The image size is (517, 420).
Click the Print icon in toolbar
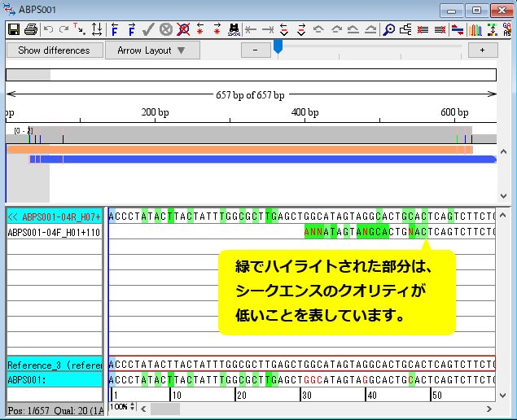coord(30,30)
